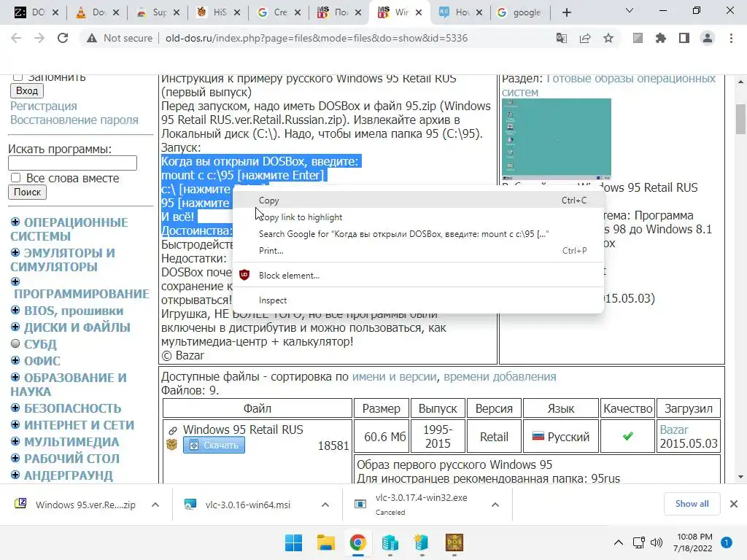Click the address bar URL

pyautogui.click(x=317, y=38)
